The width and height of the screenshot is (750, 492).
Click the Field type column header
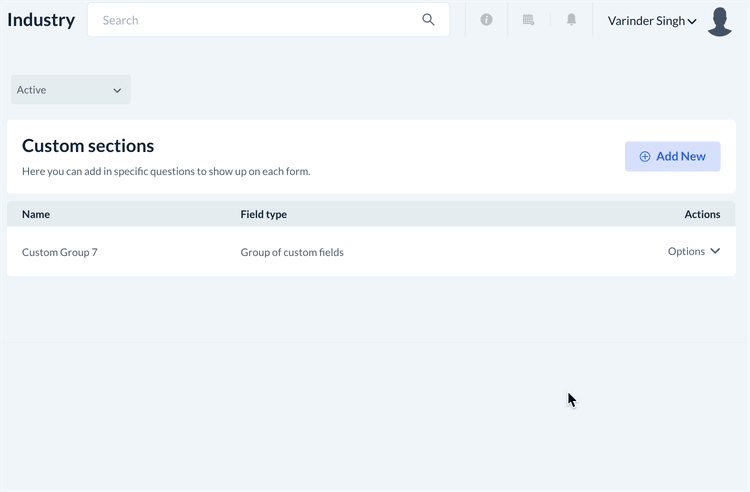click(x=263, y=214)
